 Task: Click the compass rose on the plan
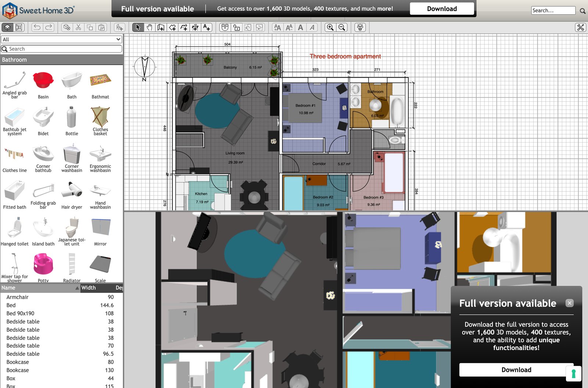(144, 68)
